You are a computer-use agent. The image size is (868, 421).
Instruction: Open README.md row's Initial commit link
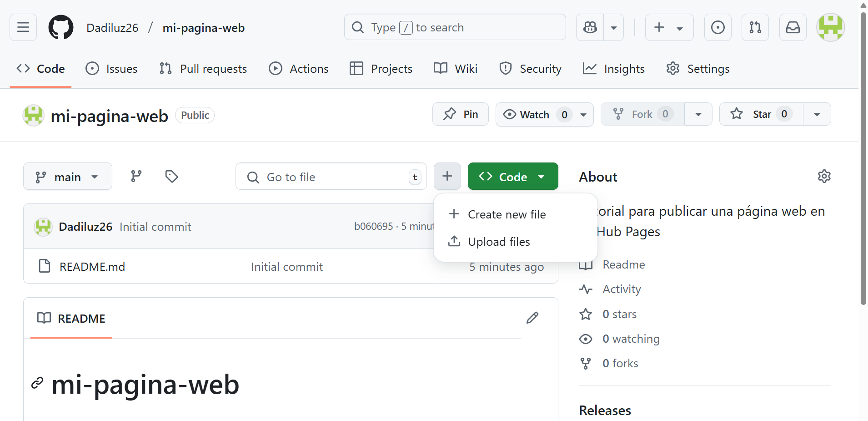(287, 267)
